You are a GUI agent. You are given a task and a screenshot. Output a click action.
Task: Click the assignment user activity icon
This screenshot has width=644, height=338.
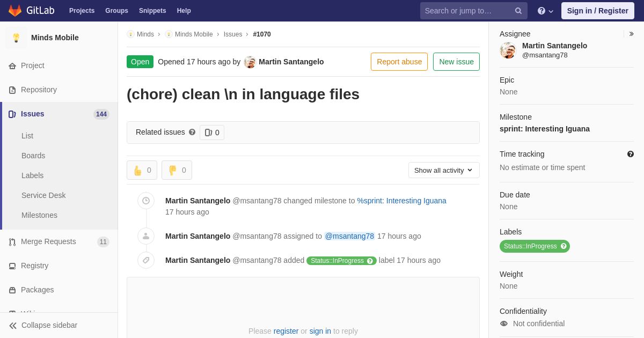click(x=146, y=236)
